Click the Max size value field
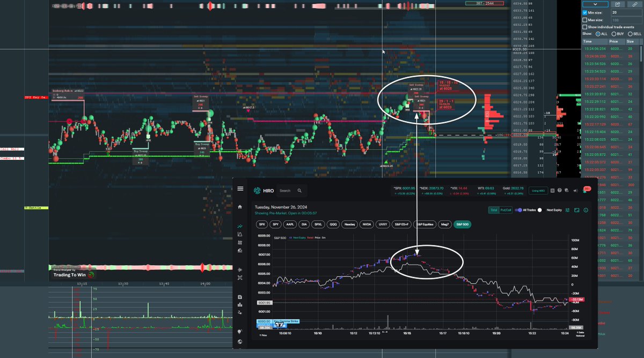This screenshot has width=644, height=358. 627,20
